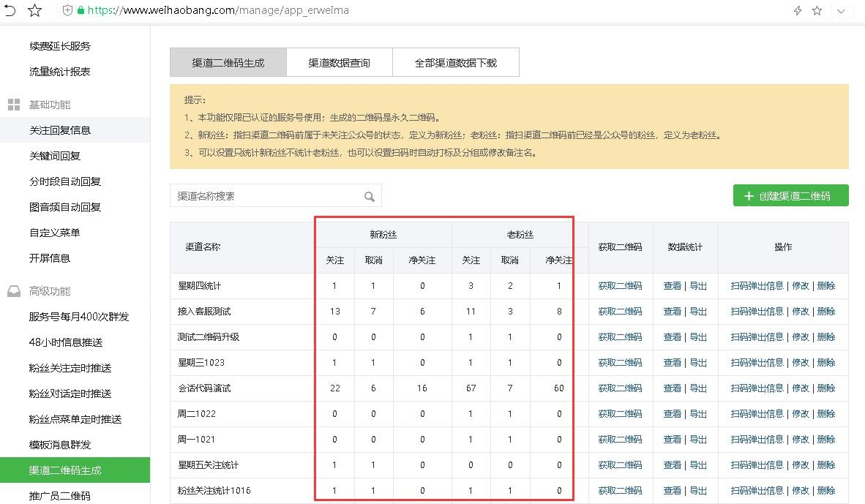Image resolution: width=865 pixels, height=504 pixels.
Task: Click 删除 in 星期五关注统计 row
Action: (x=825, y=464)
